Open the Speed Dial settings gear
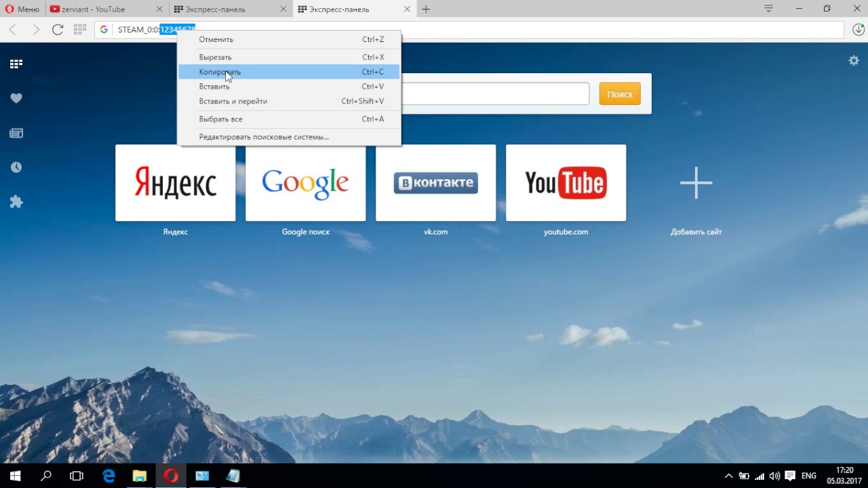 coord(854,60)
